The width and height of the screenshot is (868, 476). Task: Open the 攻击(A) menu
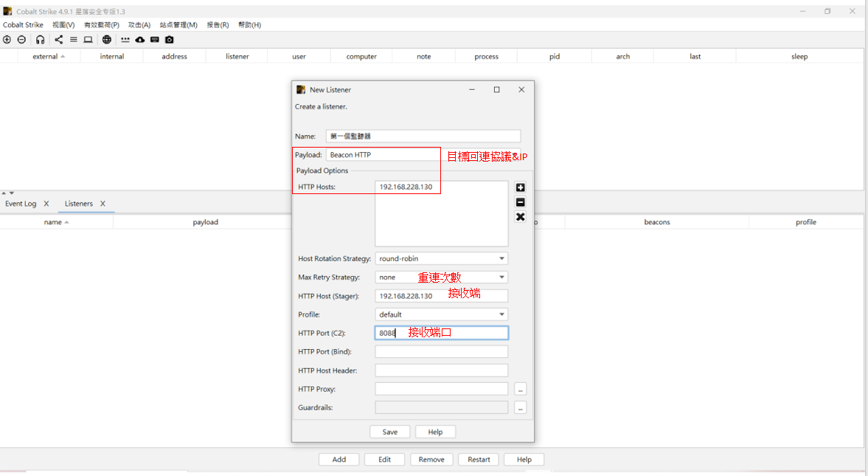139,25
